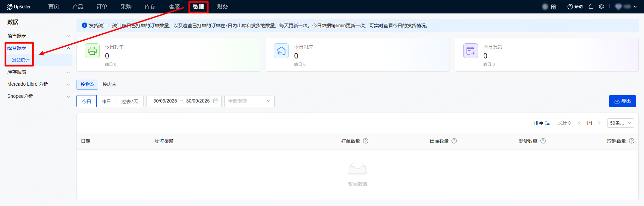
Task: Click the 排序 sort button
Action: 542,123
